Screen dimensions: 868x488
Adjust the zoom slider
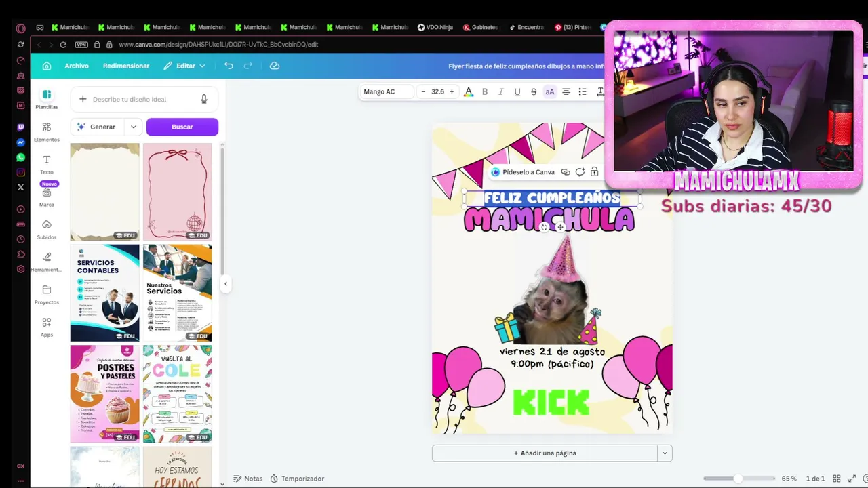click(x=738, y=479)
